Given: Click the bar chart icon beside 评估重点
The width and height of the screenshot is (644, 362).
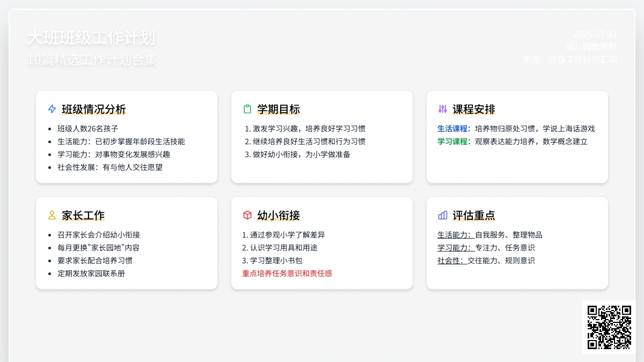Looking at the screenshot, I should [443, 216].
